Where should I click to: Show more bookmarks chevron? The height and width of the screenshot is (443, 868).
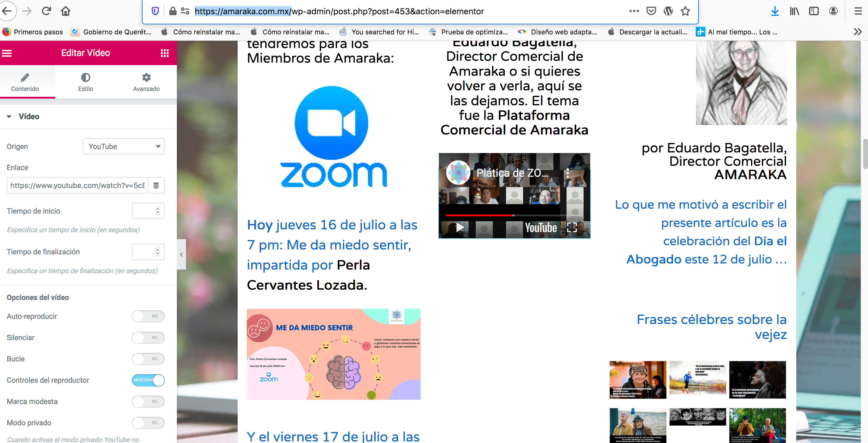858,32
